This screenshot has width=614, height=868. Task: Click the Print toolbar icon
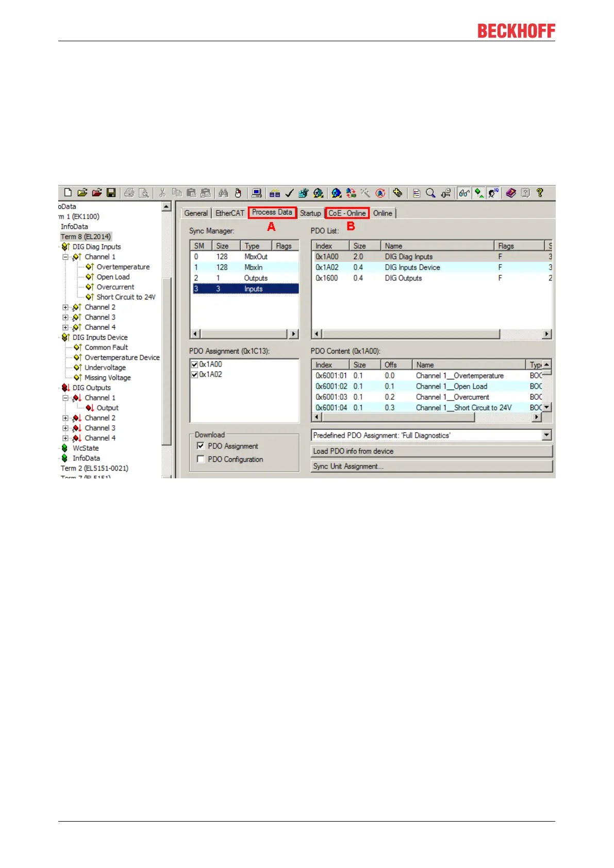click(x=129, y=193)
